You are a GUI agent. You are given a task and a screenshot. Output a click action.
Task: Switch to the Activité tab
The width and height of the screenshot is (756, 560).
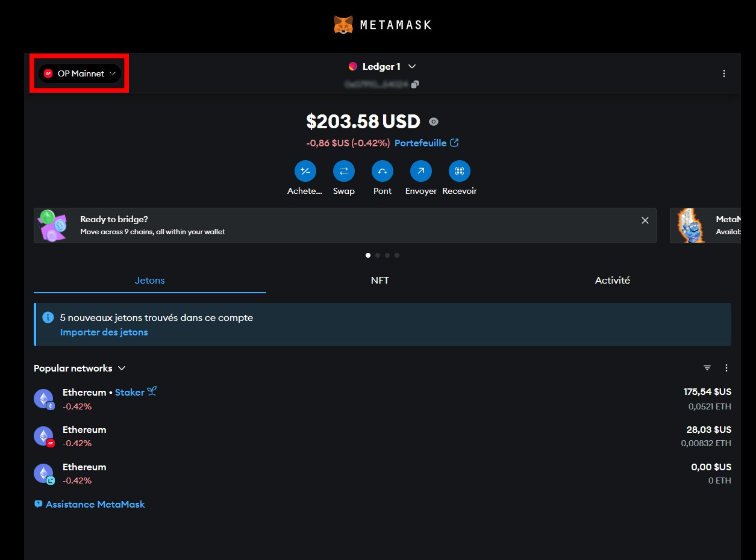pos(613,281)
